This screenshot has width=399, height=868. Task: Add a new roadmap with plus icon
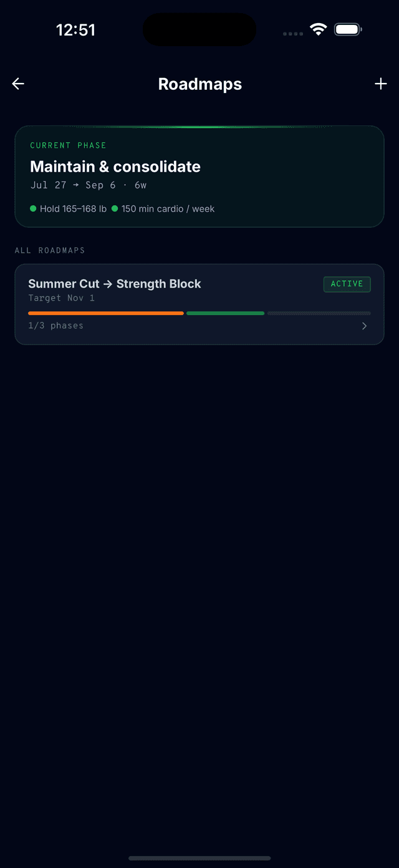tap(381, 84)
